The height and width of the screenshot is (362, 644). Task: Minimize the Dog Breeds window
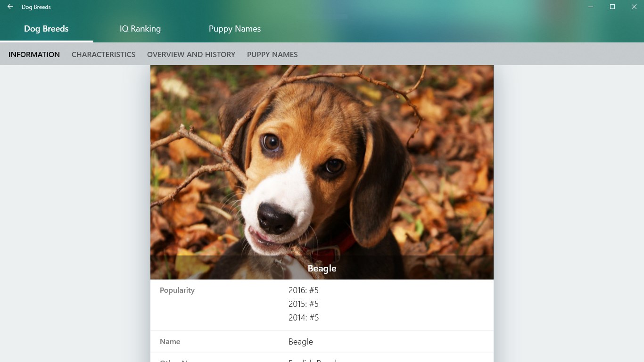point(591,7)
